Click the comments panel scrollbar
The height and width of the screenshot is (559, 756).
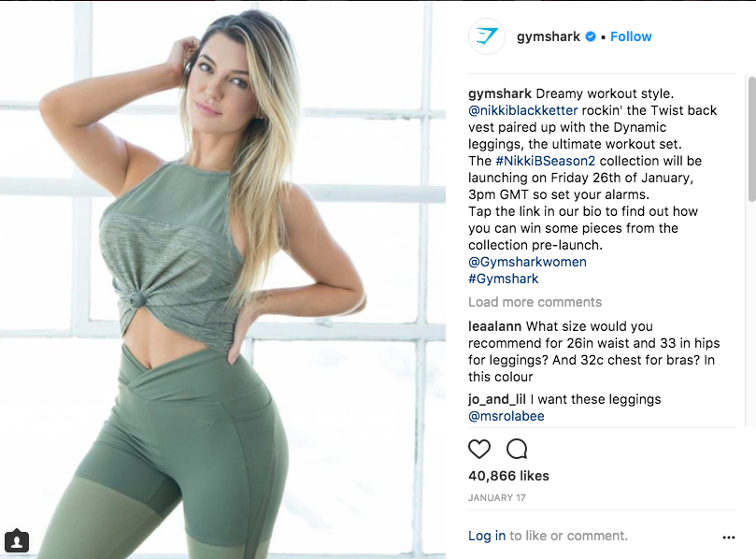(x=751, y=138)
